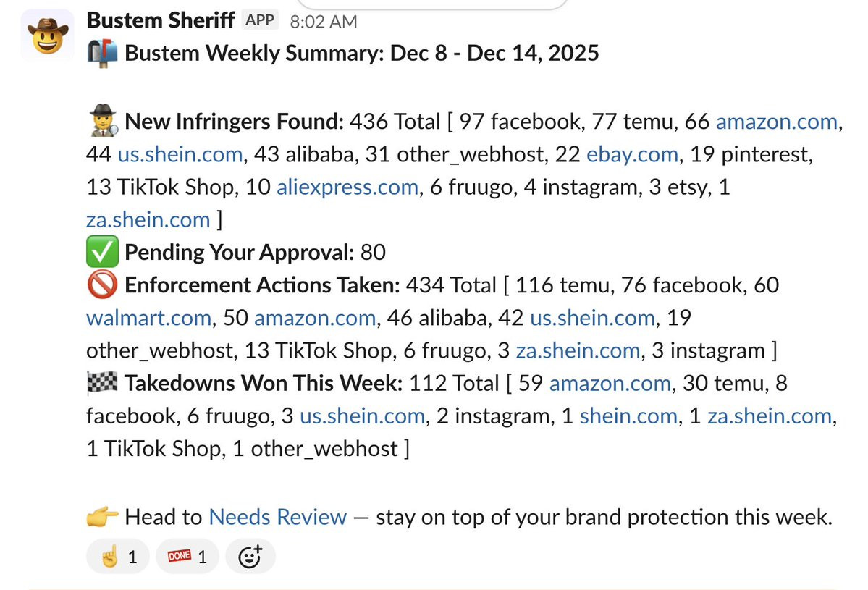This screenshot has height=590, width=868.
Task: Toggle the red DONE reaction
Action: click(x=187, y=556)
